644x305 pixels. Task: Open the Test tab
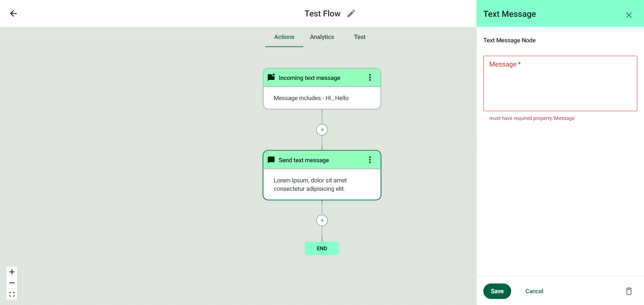click(x=360, y=37)
